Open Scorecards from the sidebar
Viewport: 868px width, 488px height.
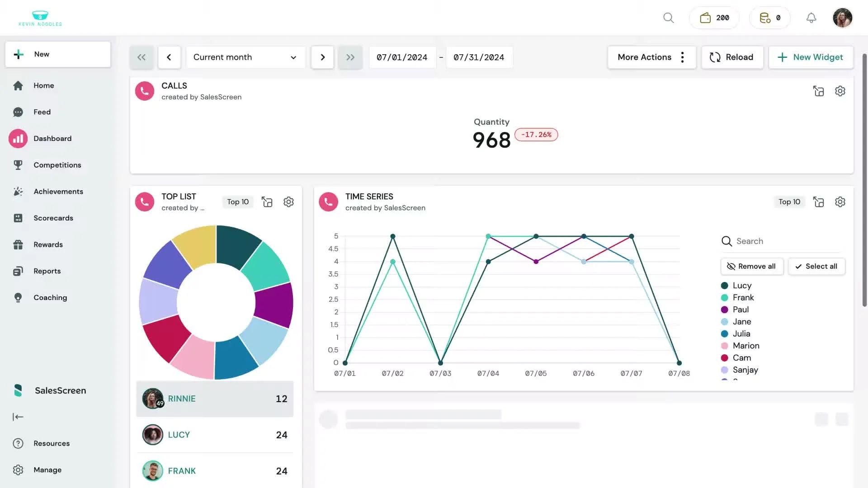[x=53, y=218]
